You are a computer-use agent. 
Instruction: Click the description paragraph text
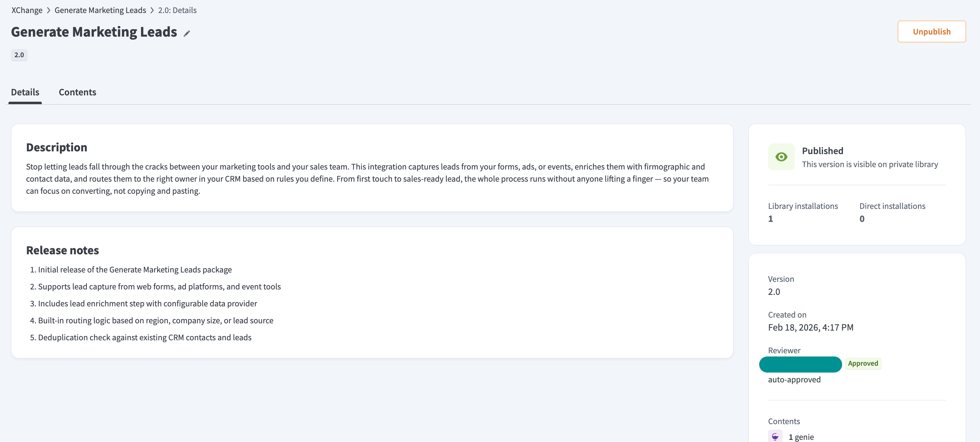(x=367, y=179)
